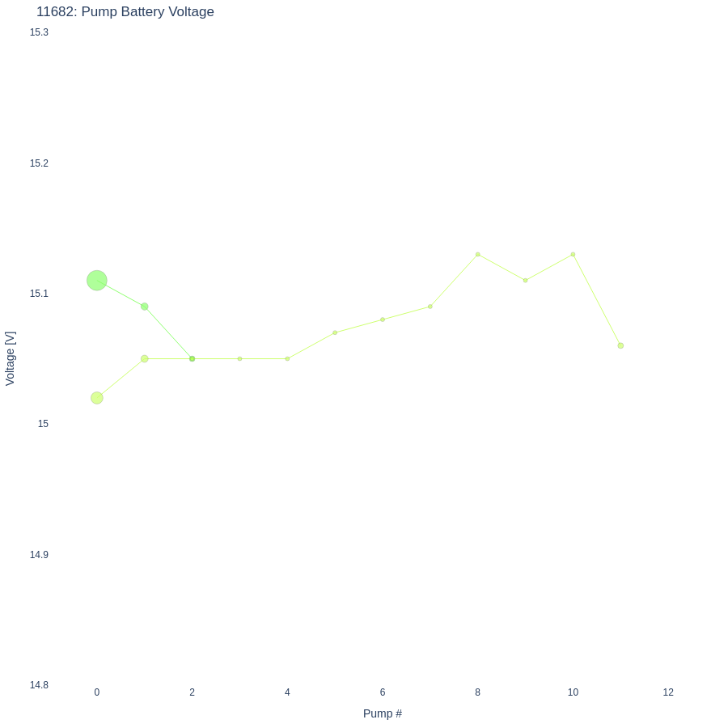Click the 'Pump #' x-axis title
The width and height of the screenshot is (728, 728).
pos(383,713)
